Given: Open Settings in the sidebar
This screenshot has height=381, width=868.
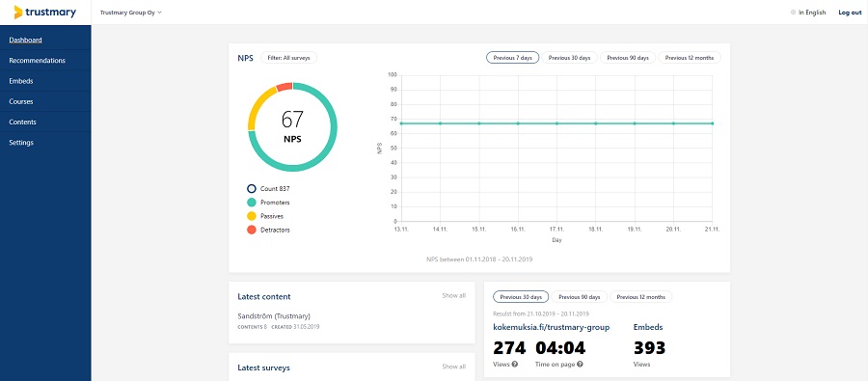Looking at the screenshot, I should [21, 143].
